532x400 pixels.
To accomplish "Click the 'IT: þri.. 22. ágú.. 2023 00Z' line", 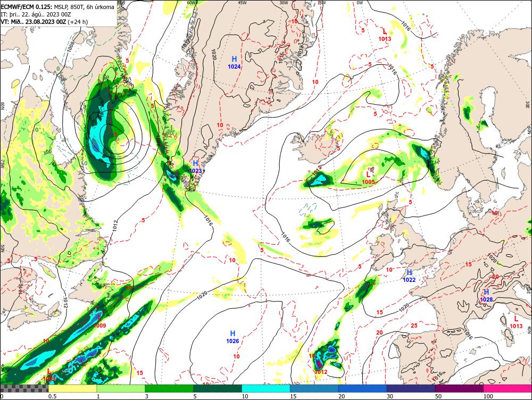I will tap(36, 14).
